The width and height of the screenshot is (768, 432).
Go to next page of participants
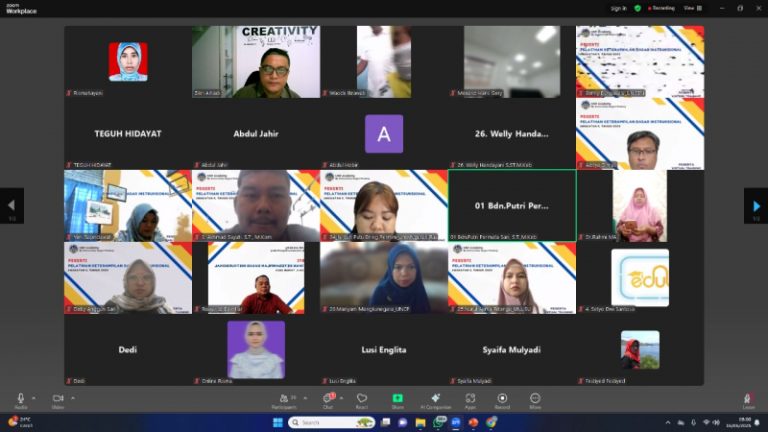[x=756, y=206]
